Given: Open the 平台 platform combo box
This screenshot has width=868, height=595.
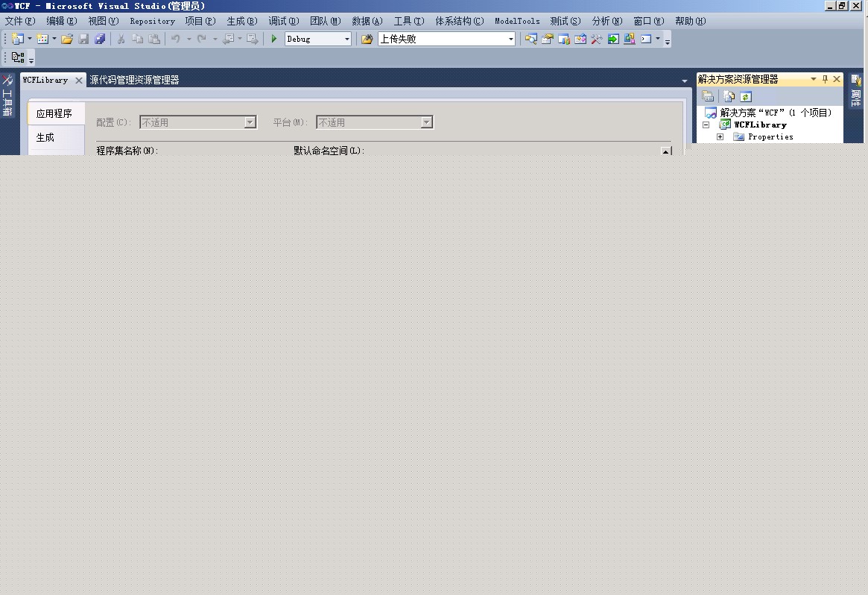Looking at the screenshot, I should tap(375, 122).
